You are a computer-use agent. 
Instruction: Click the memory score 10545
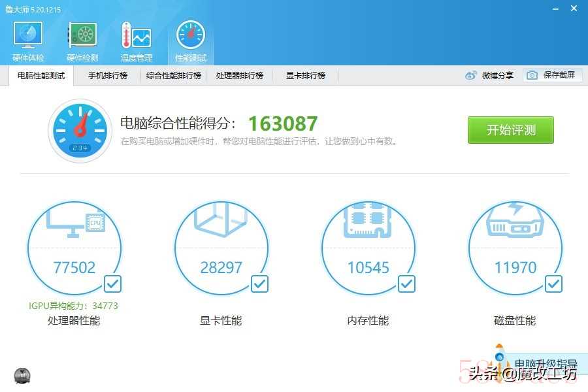pyautogui.click(x=368, y=267)
